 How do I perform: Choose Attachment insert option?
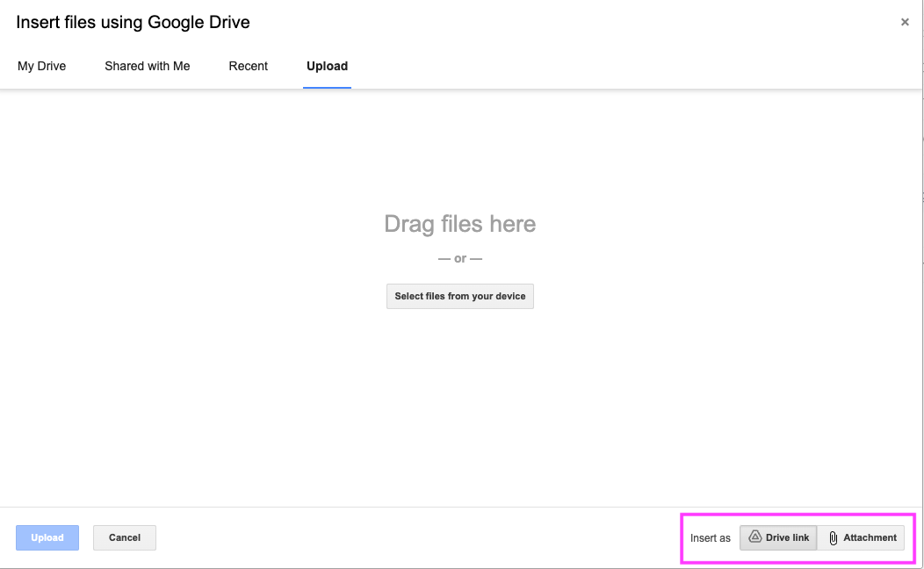point(861,537)
